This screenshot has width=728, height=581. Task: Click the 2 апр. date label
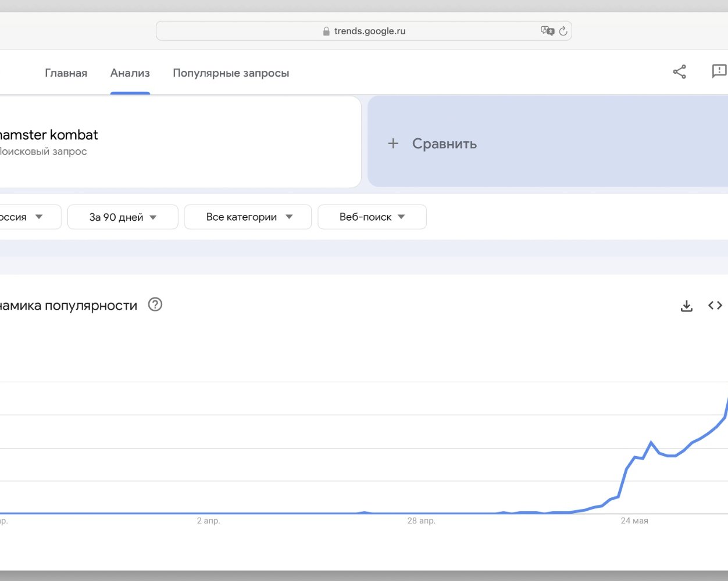pyautogui.click(x=209, y=521)
